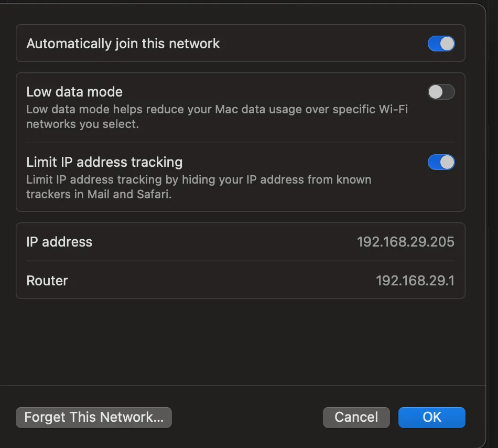This screenshot has width=498, height=448.
Task: Click the "IP address" field label
Action: coord(59,242)
